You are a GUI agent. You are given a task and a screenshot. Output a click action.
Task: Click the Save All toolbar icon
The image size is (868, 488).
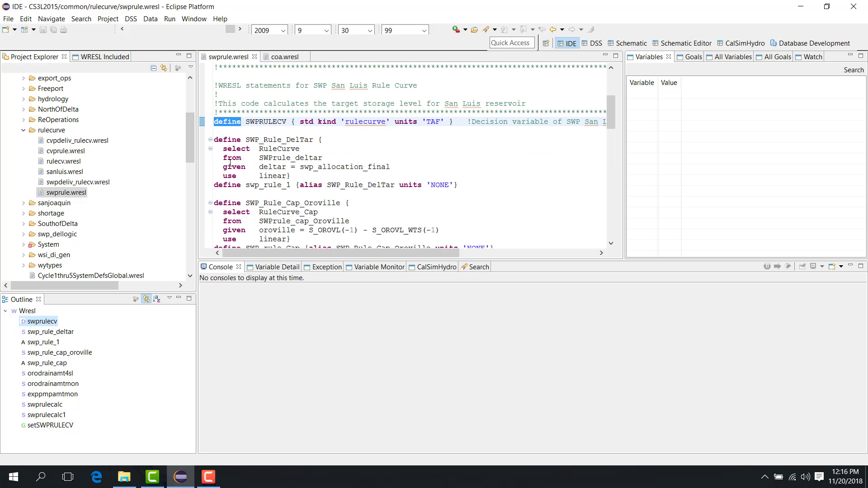pyautogui.click(x=53, y=30)
